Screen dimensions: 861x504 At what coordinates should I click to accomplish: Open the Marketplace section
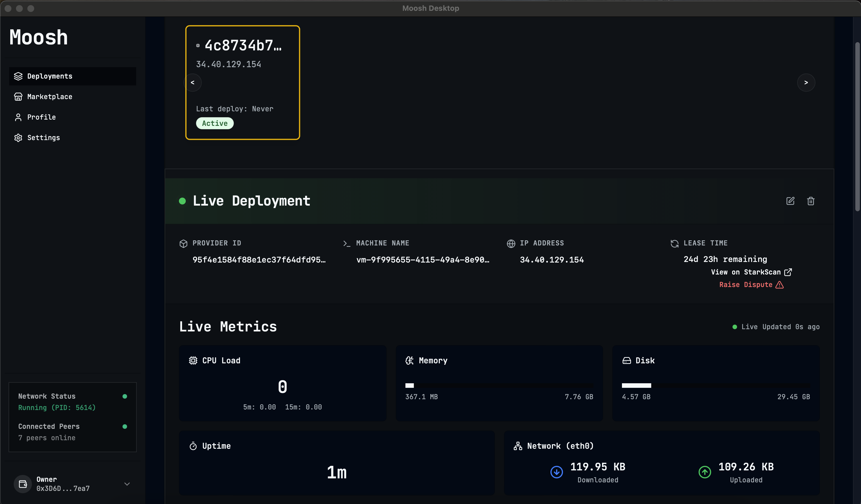point(50,97)
